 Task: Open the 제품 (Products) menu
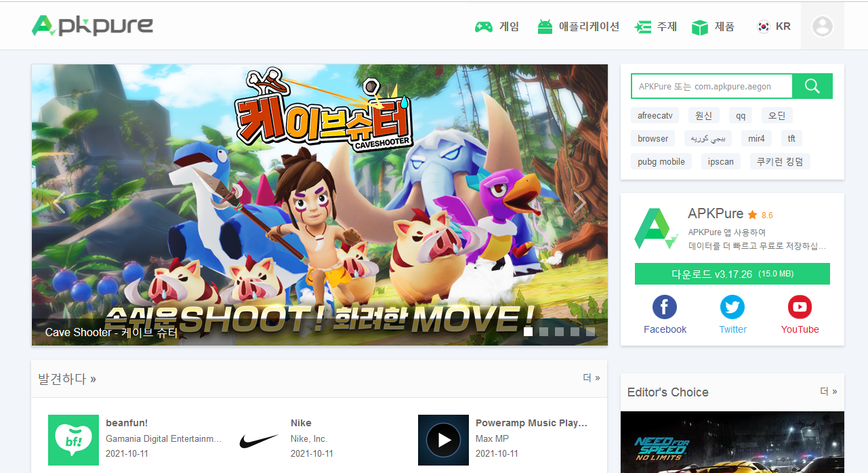[713, 26]
